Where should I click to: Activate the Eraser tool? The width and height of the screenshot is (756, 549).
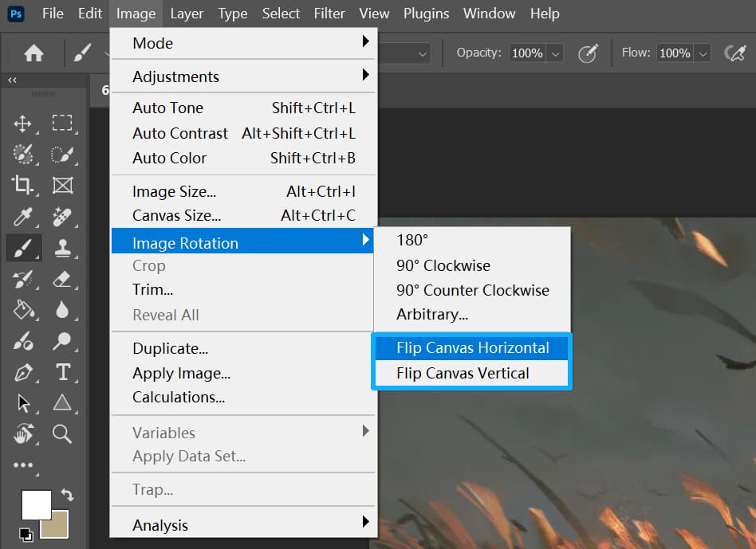click(x=62, y=279)
